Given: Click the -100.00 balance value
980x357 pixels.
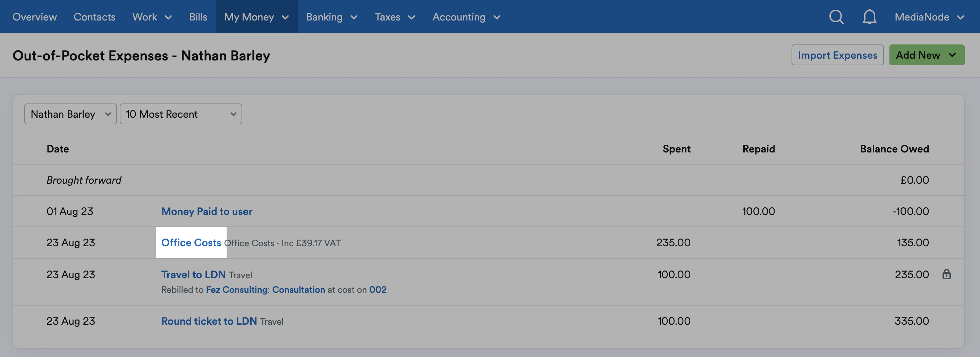Looking at the screenshot, I should 911,211.
